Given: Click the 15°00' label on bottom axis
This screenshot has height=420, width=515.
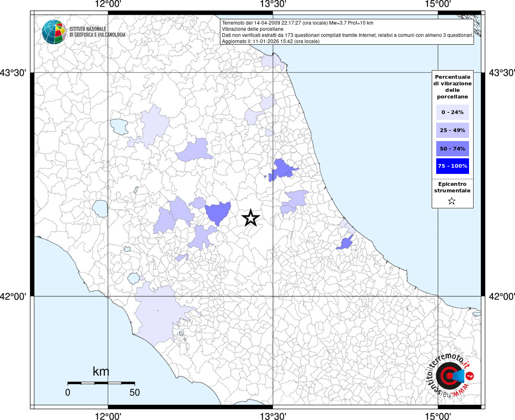Looking at the screenshot, I should coord(438,415).
